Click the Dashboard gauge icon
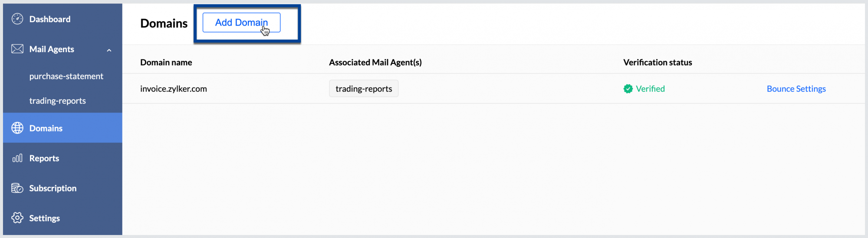 (x=17, y=19)
